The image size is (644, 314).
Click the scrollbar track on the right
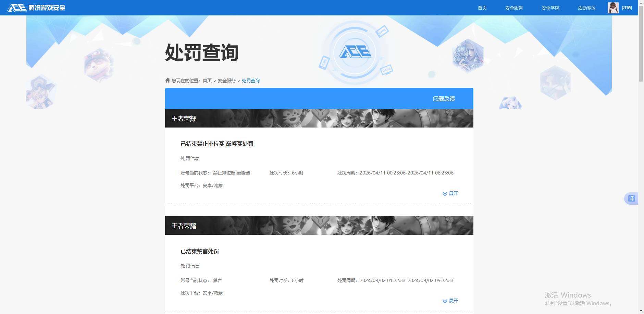click(x=641, y=171)
